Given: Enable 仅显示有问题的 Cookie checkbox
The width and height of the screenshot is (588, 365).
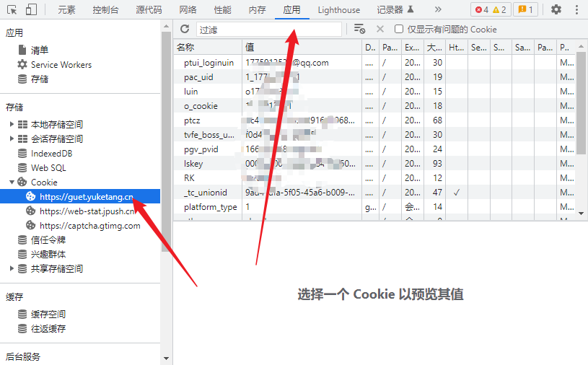Looking at the screenshot, I should click(399, 29).
